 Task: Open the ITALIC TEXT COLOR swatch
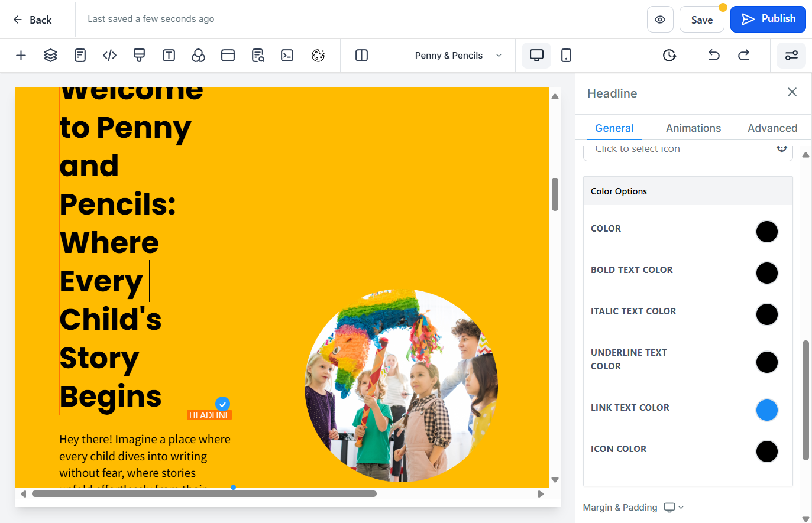(x=766, y=314)
